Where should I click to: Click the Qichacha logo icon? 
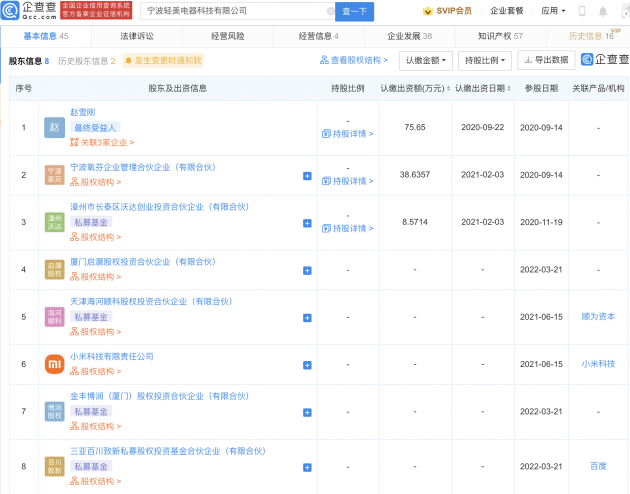(10, 10)
